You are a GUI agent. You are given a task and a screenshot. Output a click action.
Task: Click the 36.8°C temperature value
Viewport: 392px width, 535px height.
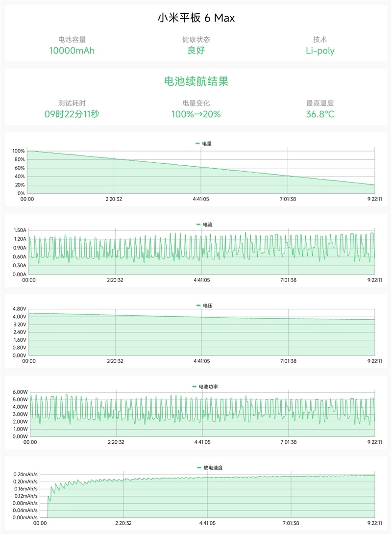pos(320,114)
